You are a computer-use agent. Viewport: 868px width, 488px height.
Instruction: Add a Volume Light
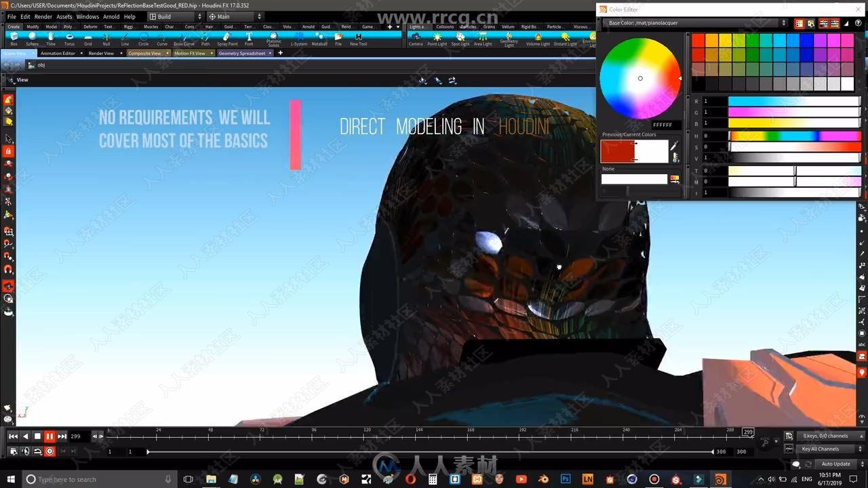click(x=538, y=38)
